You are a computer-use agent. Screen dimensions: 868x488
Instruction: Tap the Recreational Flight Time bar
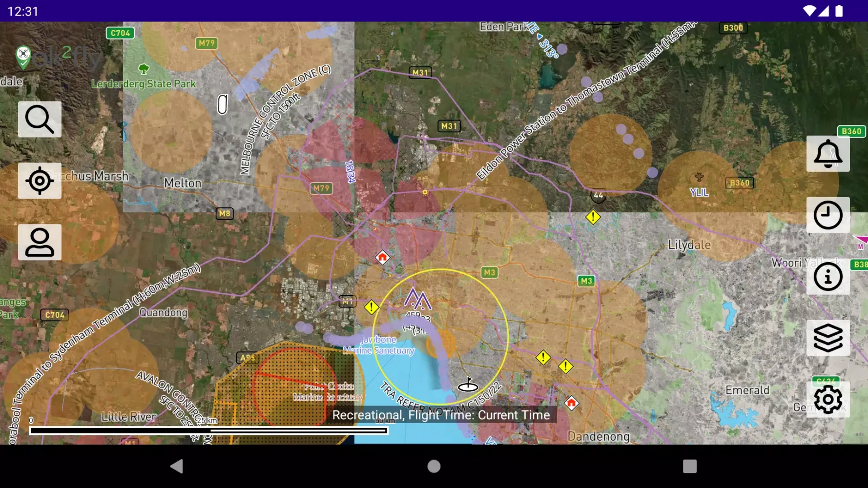point(440,415)
